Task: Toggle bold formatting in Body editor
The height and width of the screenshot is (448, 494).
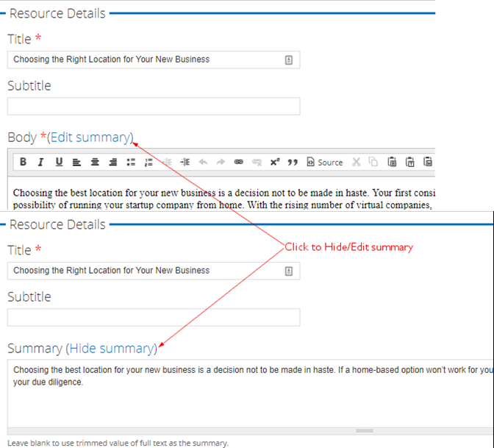Action: coord(23,162)
